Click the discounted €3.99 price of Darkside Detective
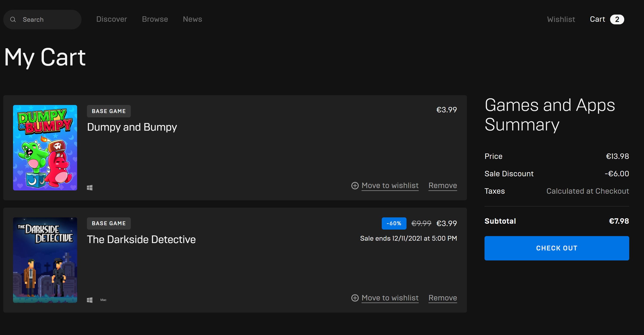The height and width of the screenshot is (335, 644). point(446,223)
